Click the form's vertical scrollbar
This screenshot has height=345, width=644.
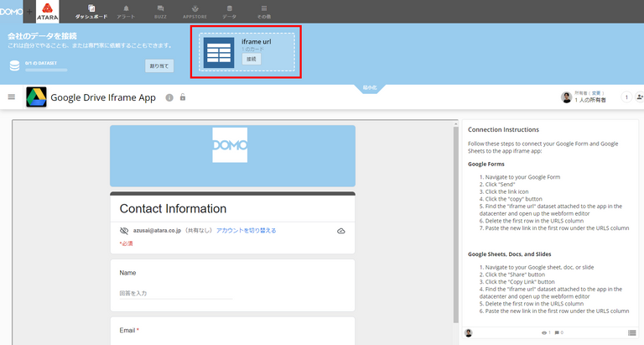455,224
